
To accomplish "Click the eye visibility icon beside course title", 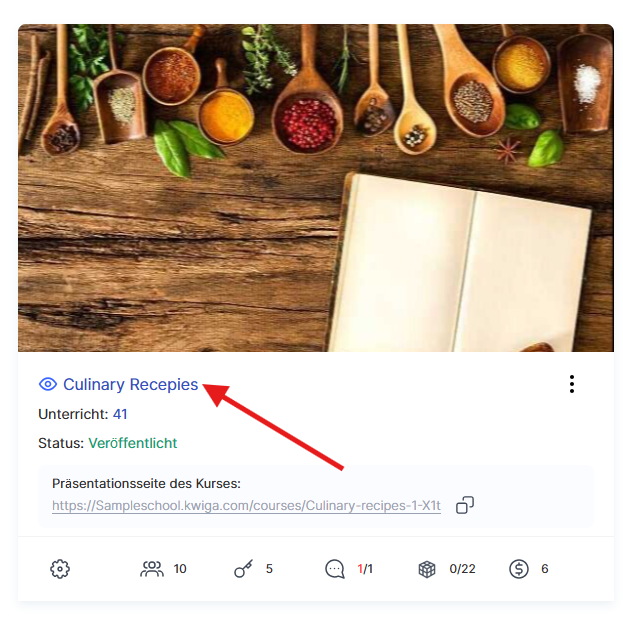I will click(x=48, y=384).
